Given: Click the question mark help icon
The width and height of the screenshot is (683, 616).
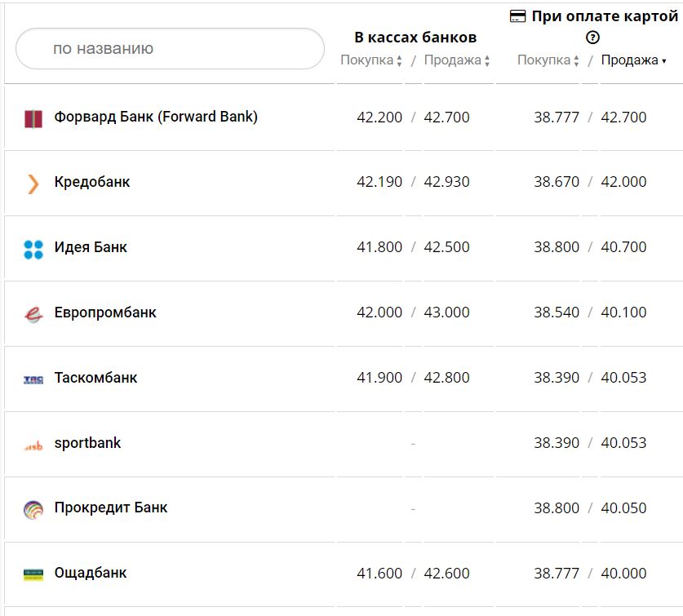Looking at the screenshot, I should tap(593, 38).
